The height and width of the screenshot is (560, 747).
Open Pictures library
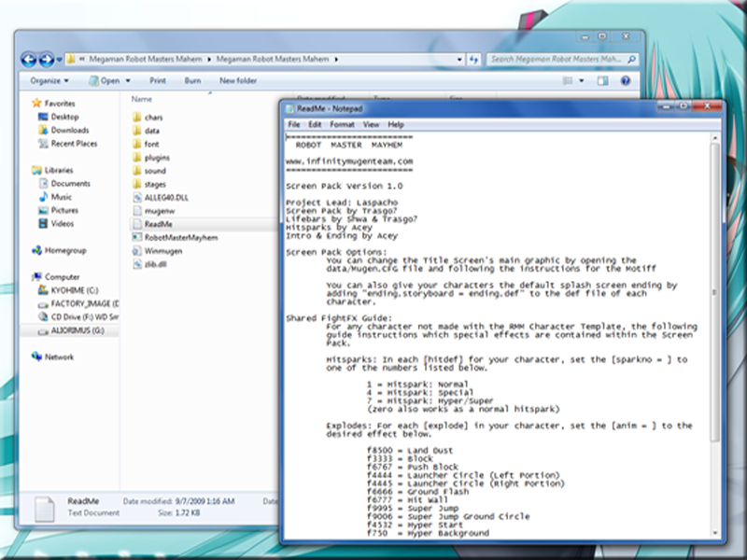(x=64, y=210)
